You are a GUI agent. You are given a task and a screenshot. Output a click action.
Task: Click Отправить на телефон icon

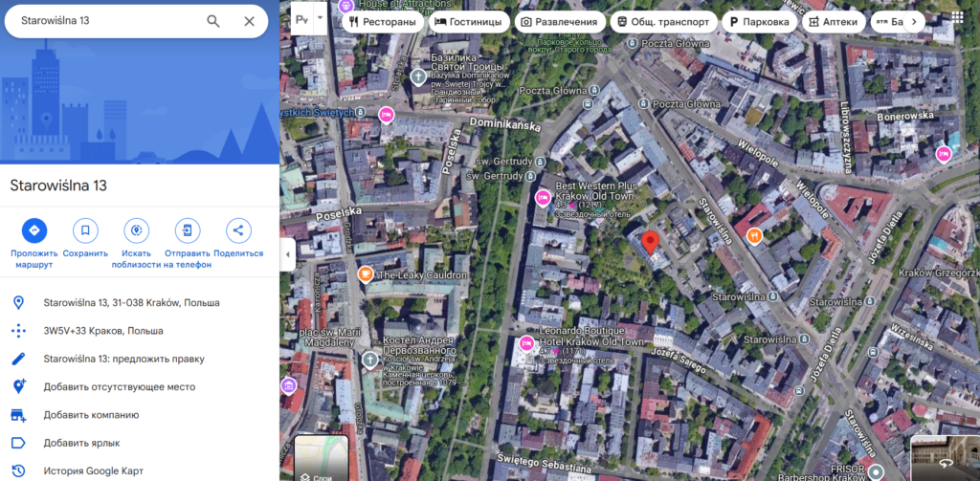point(188,230)
